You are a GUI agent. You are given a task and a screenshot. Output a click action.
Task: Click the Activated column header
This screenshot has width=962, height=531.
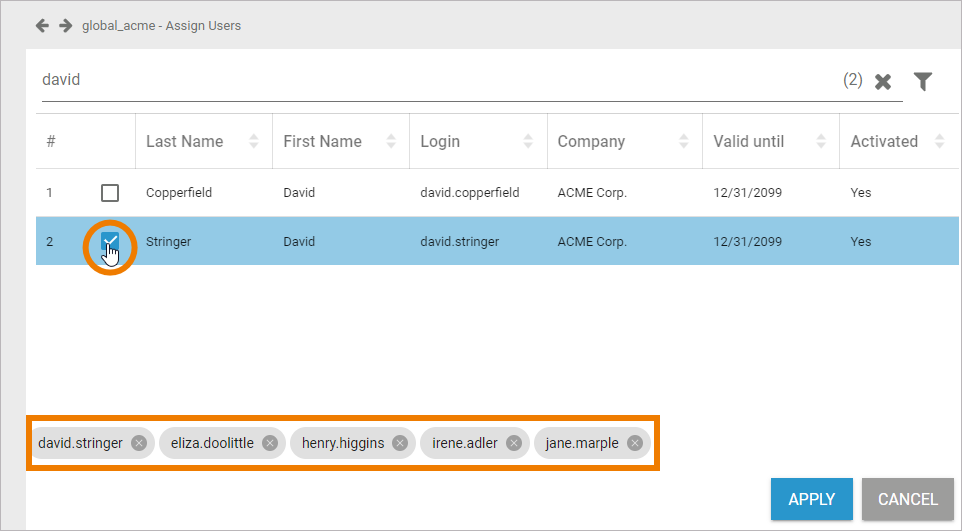884,142
